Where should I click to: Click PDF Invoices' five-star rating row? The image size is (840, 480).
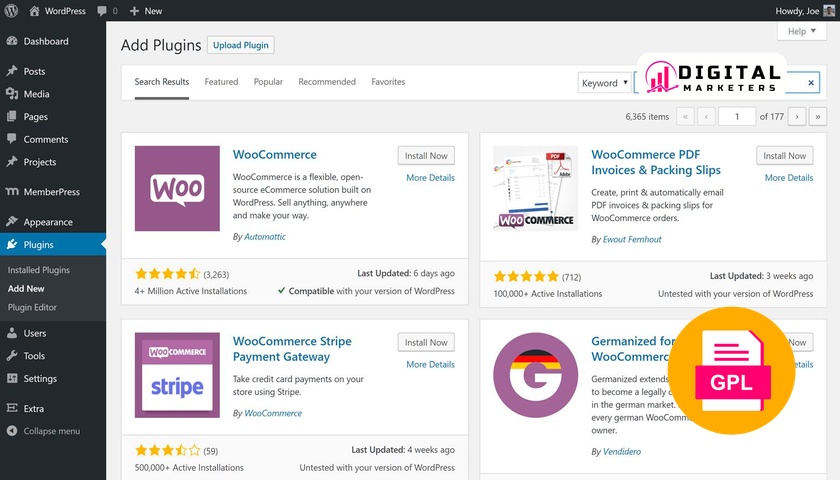coord(526,276)
